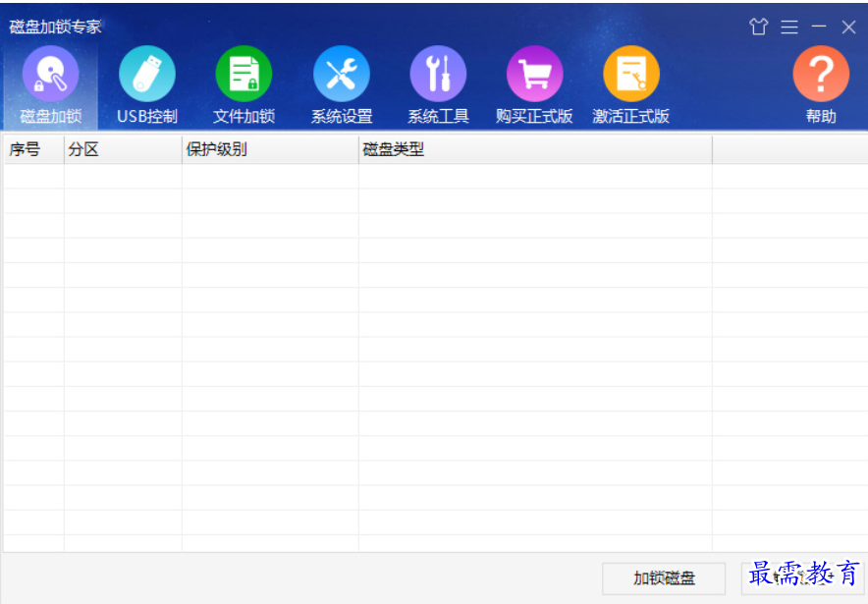Sort by 序号 column header
The height and width of the screenshot is (604, 868).
coord(33,149)
